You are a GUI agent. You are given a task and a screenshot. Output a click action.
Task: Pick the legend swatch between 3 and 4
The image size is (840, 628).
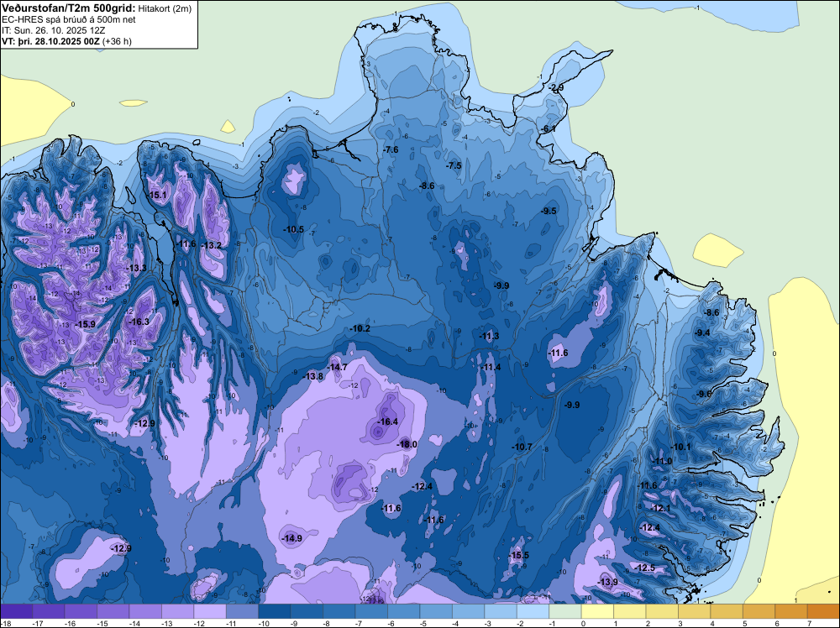[695, 611]
